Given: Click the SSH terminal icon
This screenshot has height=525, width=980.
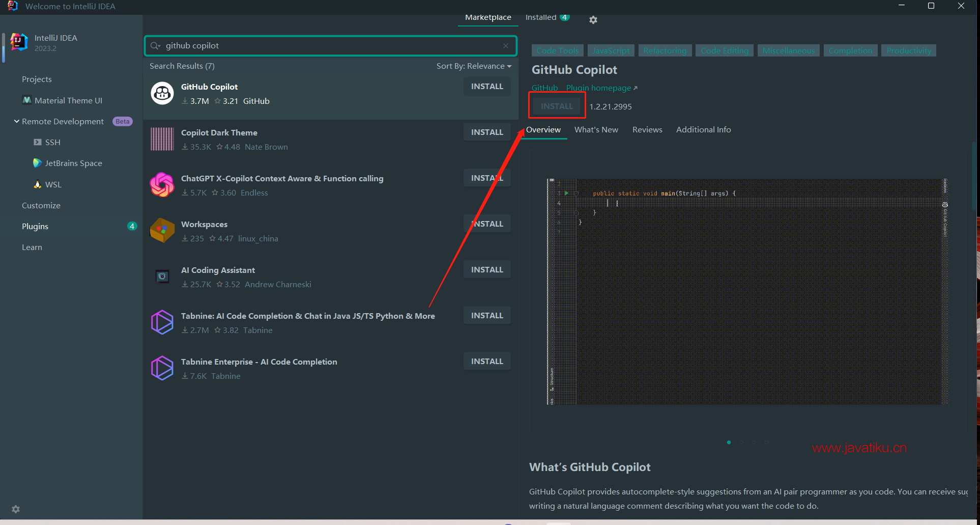Looking at the screenshot, I should coord(38,142).
